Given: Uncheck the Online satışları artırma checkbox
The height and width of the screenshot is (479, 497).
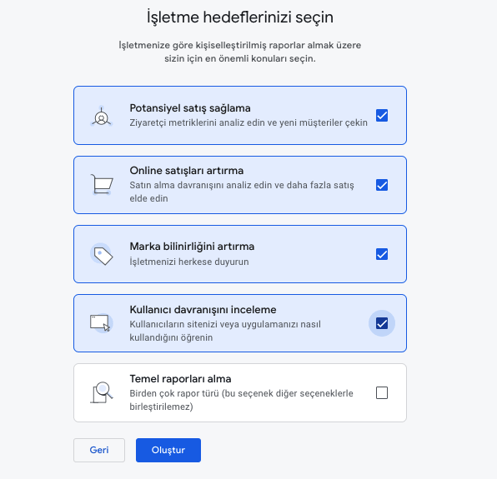Looking at the screenshot, I should [382, 185].
